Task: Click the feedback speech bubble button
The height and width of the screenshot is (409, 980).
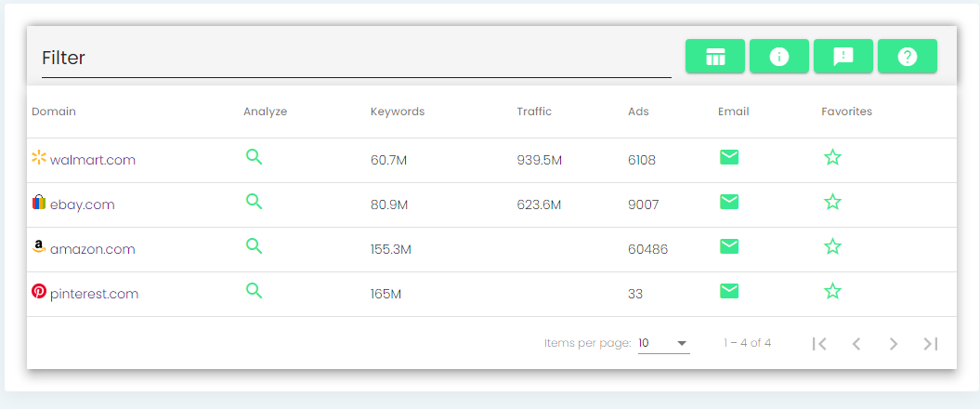Action: coord(843,57)
